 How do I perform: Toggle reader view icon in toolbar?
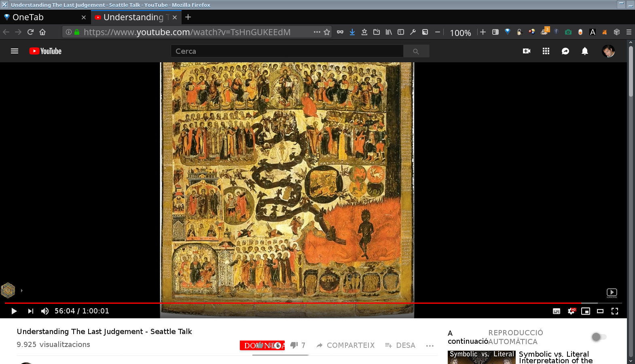coord(495,32)
